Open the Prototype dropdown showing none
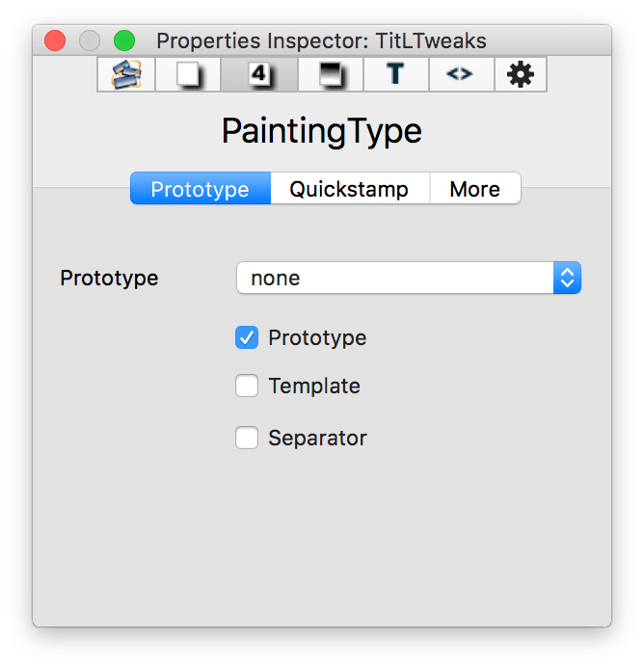Screen dimensions: 644x667 (x=395, y=279)
